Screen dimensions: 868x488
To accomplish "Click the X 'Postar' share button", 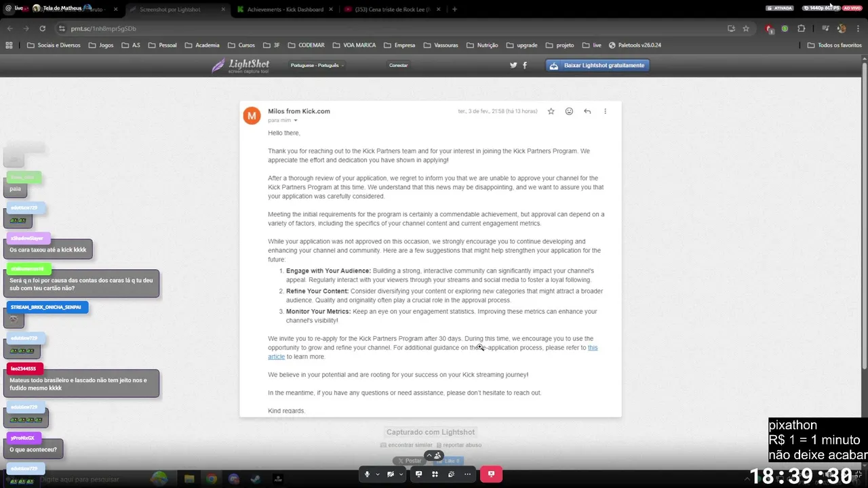I will point(410,461).
